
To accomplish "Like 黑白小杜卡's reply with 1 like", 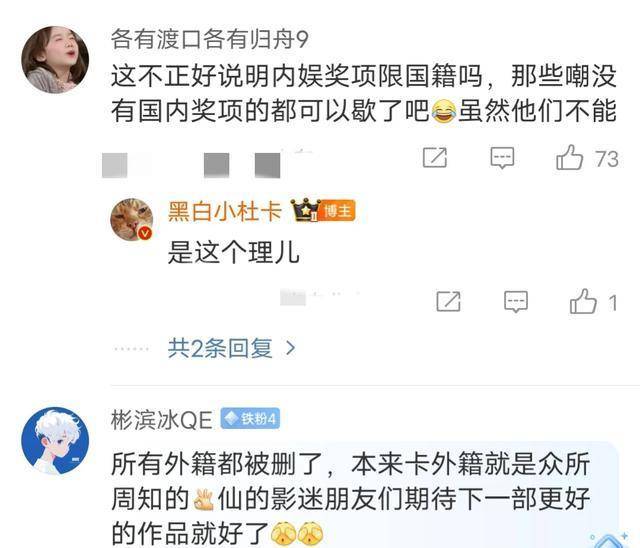I will coord(583,302).
